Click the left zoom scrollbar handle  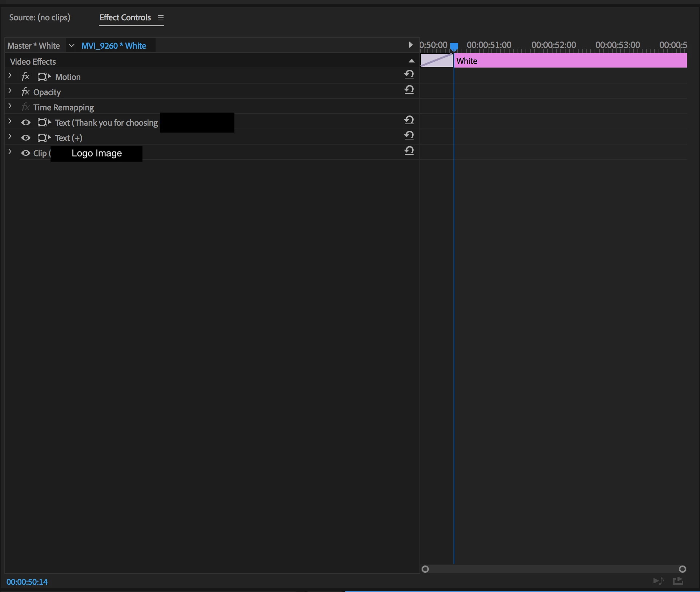tap(425, 569)
